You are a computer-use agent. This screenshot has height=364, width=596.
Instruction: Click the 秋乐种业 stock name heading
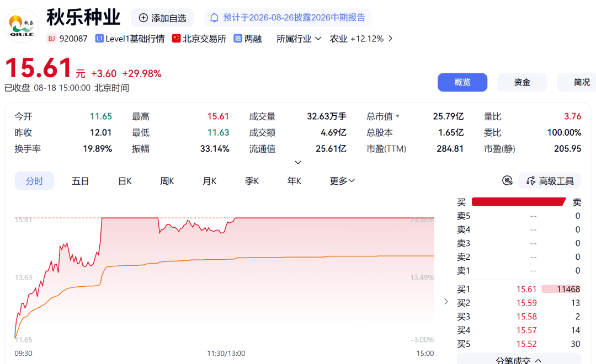[x=84, y=18]
